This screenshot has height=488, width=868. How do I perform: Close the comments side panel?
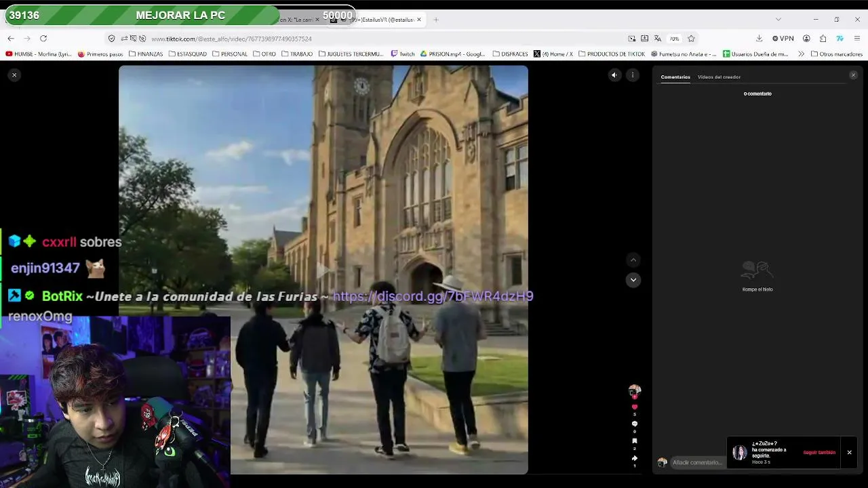853,75
